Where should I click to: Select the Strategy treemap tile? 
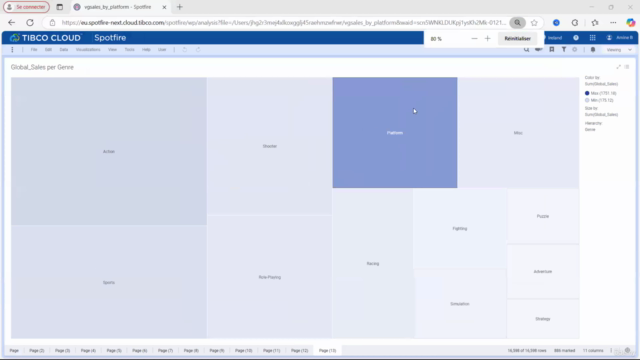coord(542,319)
